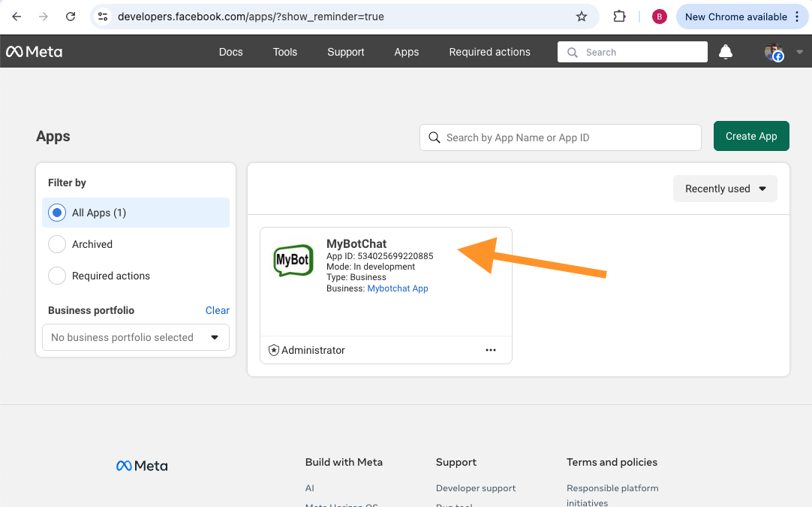Open the Recently used sort dropdown

723,189
